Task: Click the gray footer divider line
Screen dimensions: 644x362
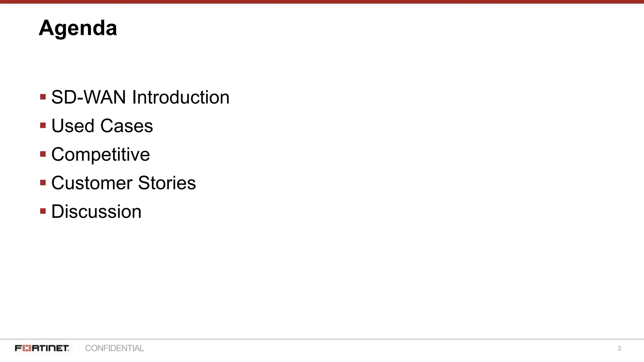Action: 322,339
